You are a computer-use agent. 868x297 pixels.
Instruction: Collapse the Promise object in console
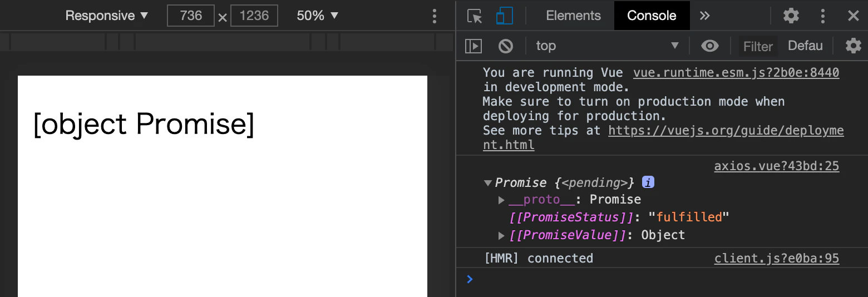(x=488, y=183)
